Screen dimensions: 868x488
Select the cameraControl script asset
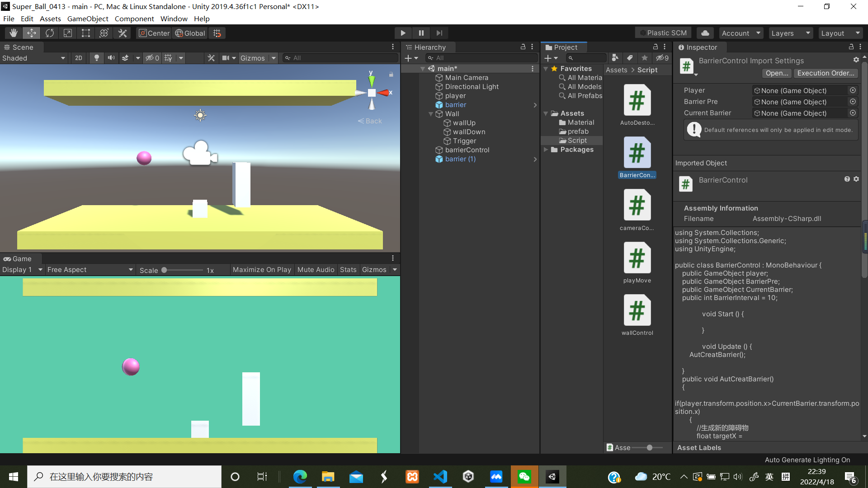[x=637, y=210]
